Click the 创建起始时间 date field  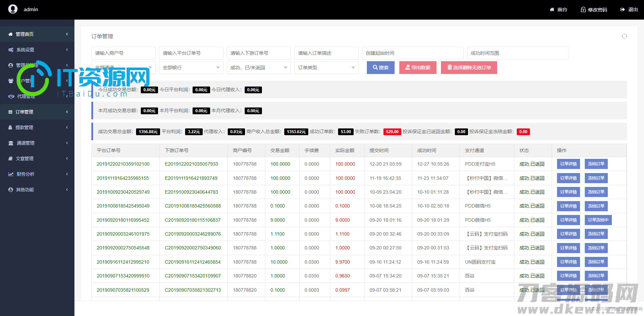413,53
